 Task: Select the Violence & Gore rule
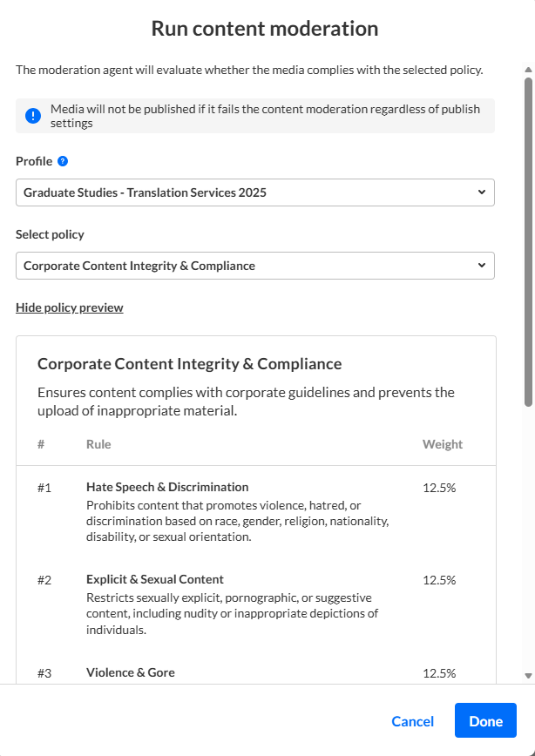click(131, 672)
